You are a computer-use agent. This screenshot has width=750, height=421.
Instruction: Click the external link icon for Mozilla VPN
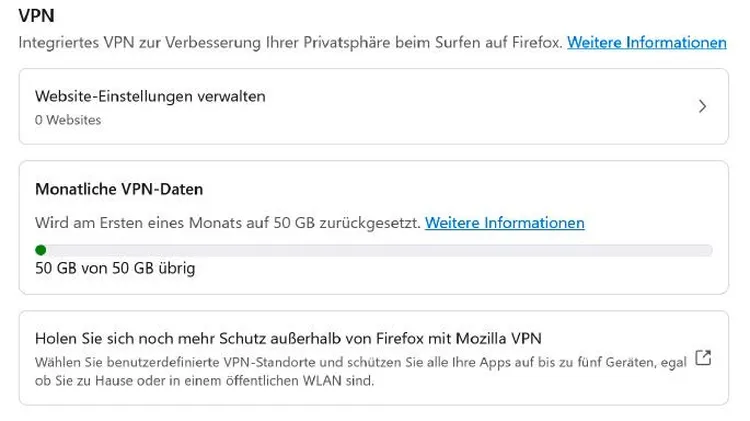tap(703, 358)
